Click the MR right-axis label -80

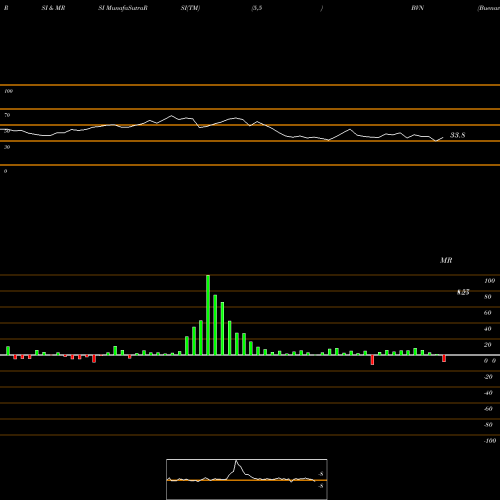tap(488, 425)
